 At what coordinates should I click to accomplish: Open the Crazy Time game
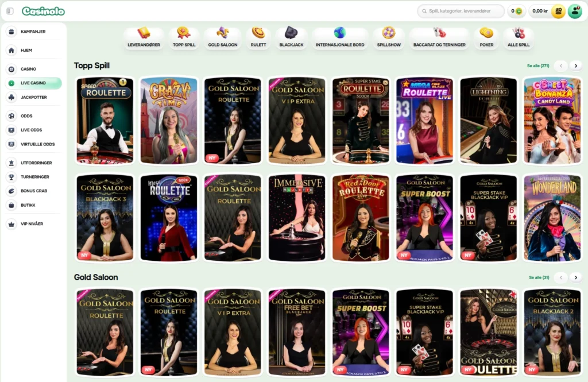click(169, 121)
